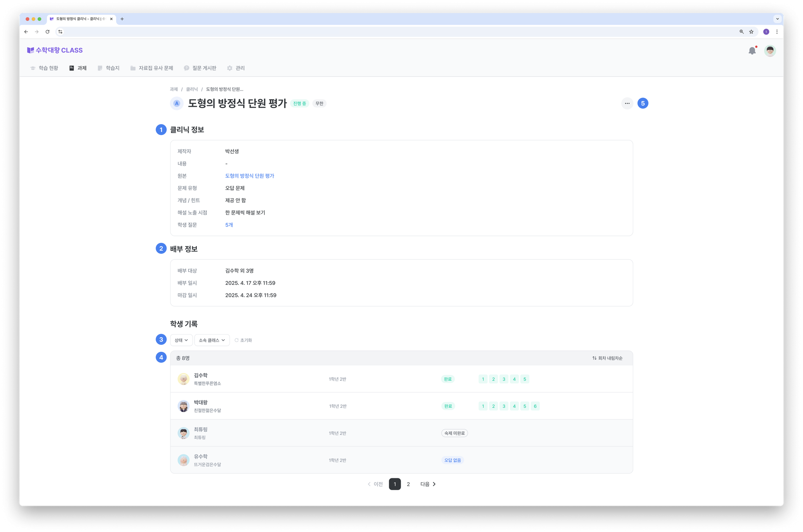The image size is (803, 532).
Task: Click 김수학's 완료 status
Action: click(x=448, y=379)
